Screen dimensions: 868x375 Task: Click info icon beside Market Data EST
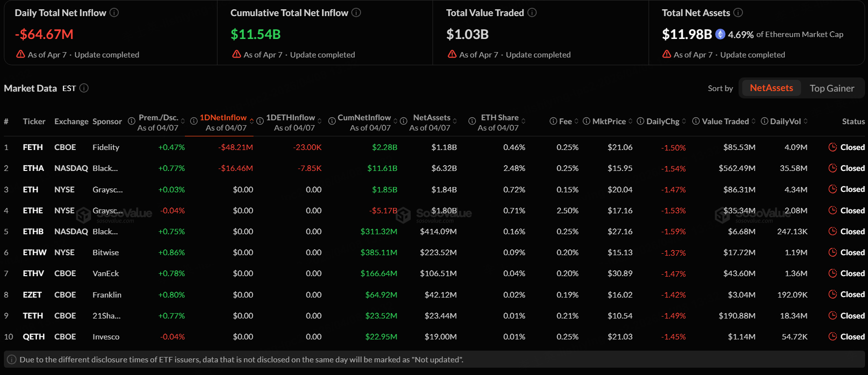[x=84, y=88]
